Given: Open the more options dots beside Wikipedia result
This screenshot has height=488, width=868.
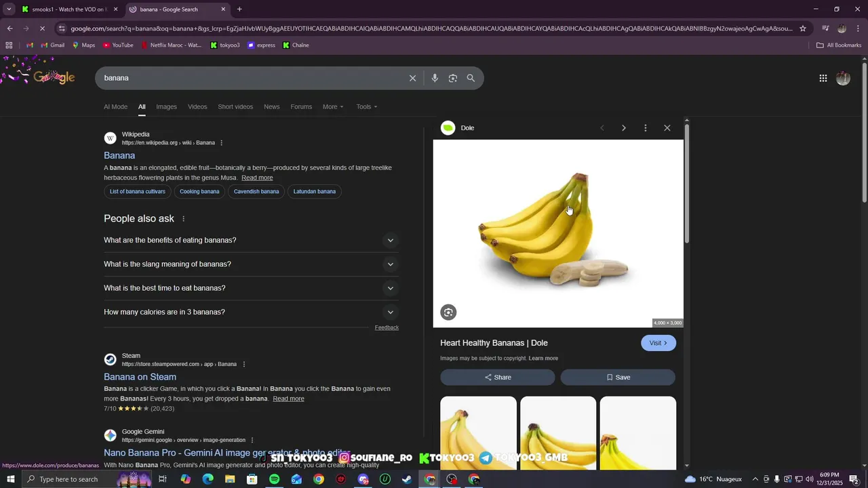Looking at the screenshot, I should click(x=221, y=143).
